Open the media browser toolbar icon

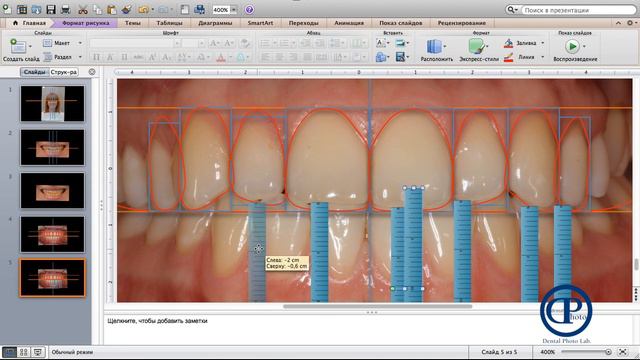(200, 9)
